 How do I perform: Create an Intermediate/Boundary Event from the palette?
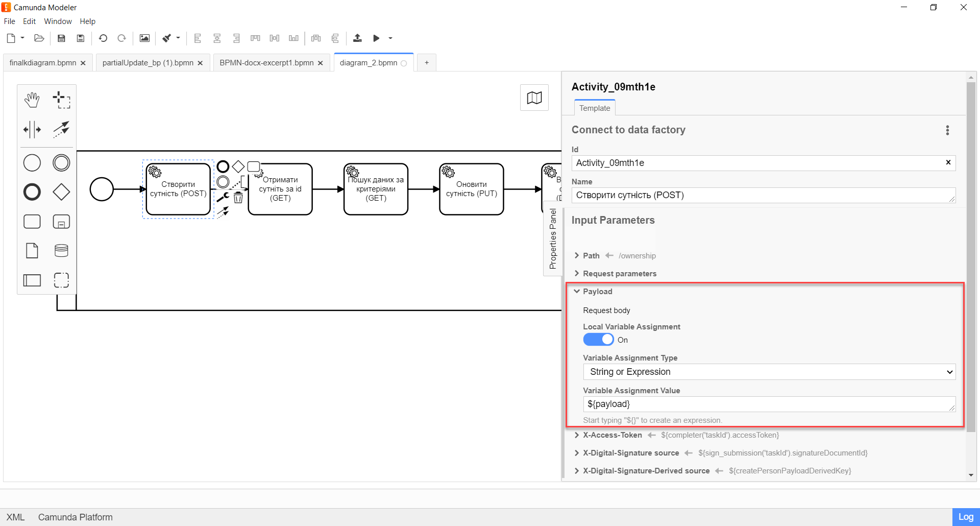pos(61,163)
